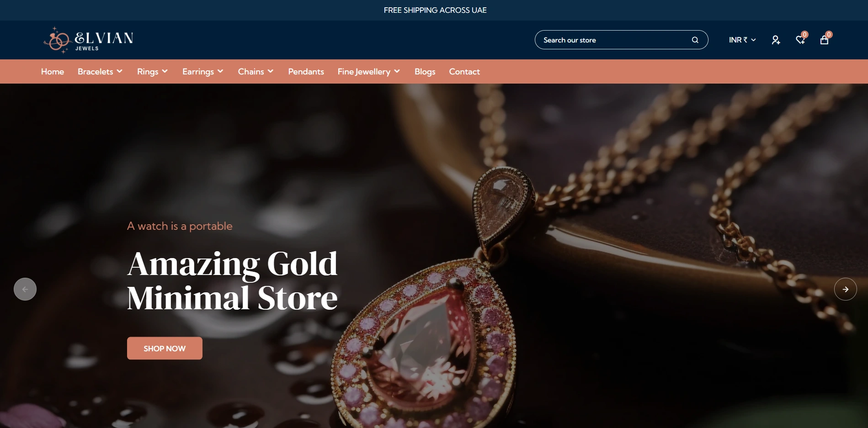The width and height of the screenshot is (868, 428).
Task: Open the Pendants page
Action: coord(306,72)
